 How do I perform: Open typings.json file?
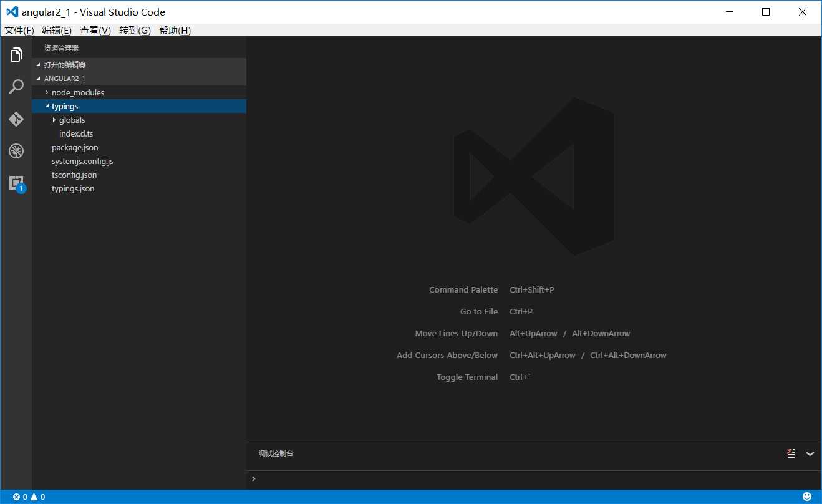tap(139, 188)
